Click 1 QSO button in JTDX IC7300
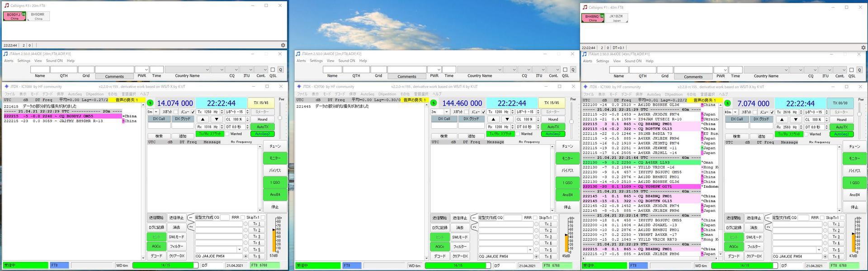This screenshot has height=271, width=868. pyautogui.click(x=854, y=183)
